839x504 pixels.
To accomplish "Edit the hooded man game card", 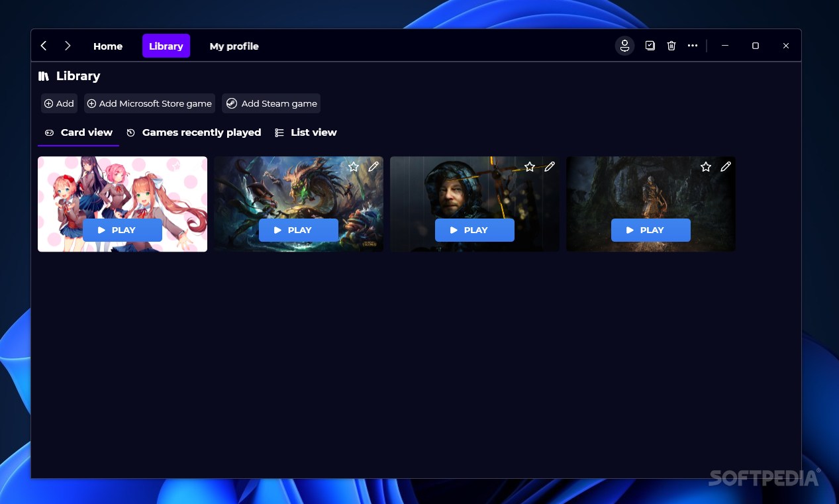I will (x=550, y=167).
